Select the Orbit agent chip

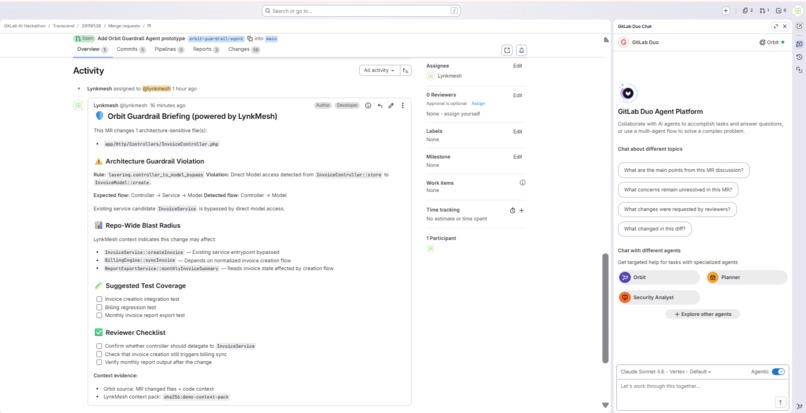[x=659, y=277]
